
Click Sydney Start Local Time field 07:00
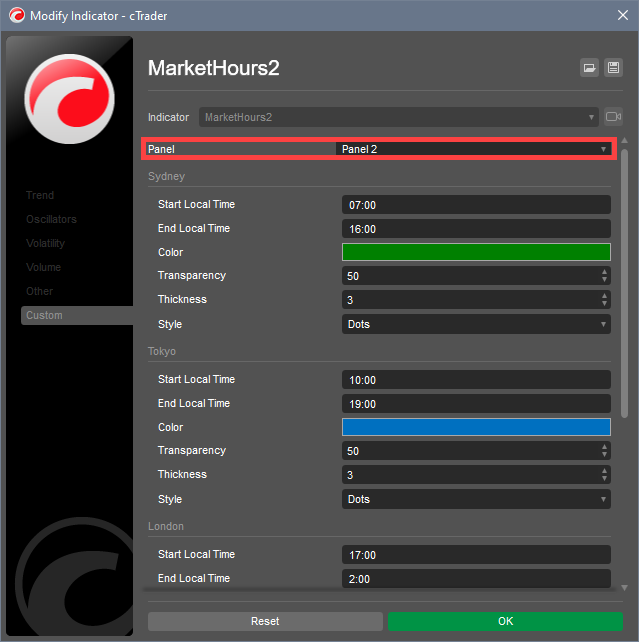(476, 205)
